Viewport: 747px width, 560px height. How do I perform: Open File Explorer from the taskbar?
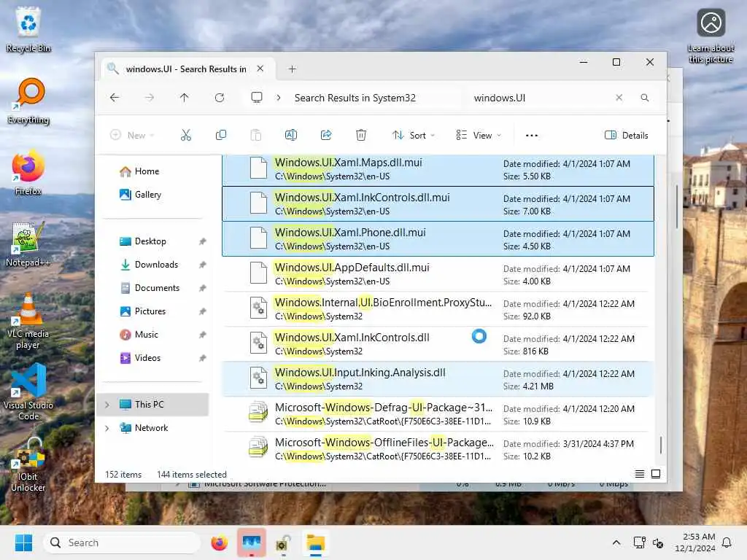tap(315, 542)
